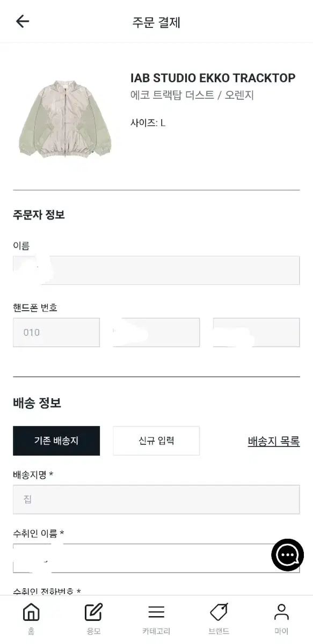
Task: Select the 신규 입력 option
Action: point(156,441)
